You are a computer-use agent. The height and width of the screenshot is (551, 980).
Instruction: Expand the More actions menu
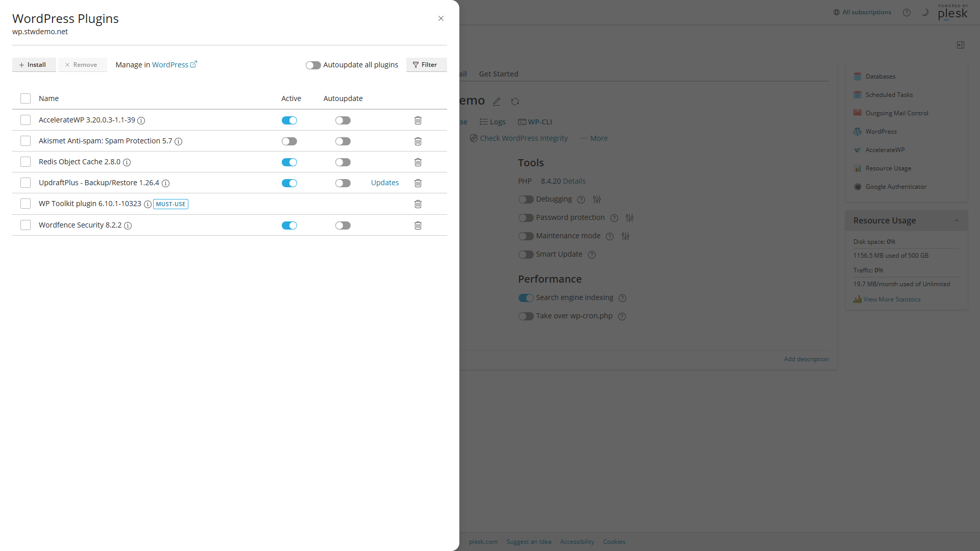[594, 138]
